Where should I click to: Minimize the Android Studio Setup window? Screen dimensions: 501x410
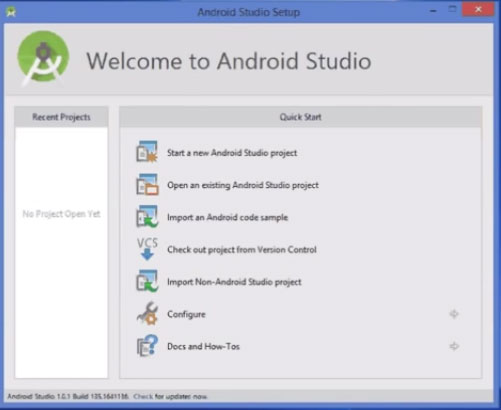tap(433, 10)
